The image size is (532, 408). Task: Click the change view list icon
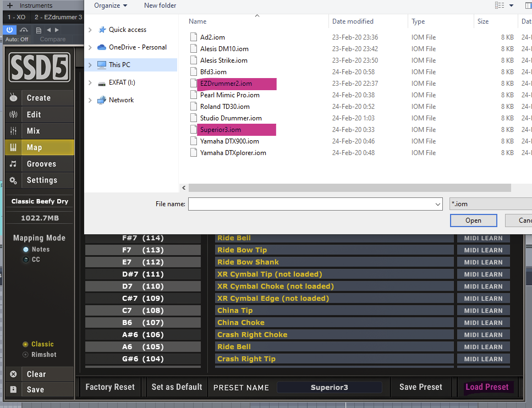click(x=500, y=5)
